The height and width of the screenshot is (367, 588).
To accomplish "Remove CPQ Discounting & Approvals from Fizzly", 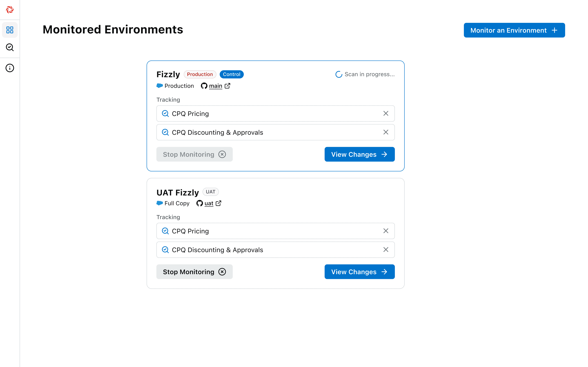I will coord(386,132).
